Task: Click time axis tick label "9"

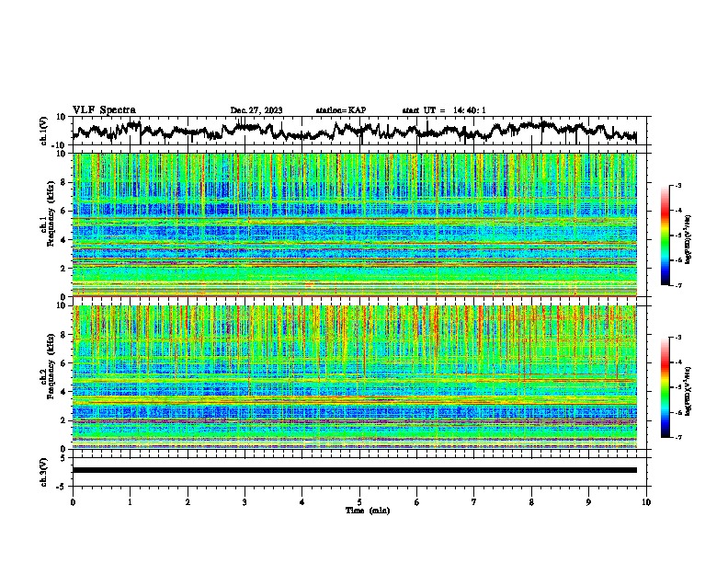Action: coord(588,502)
